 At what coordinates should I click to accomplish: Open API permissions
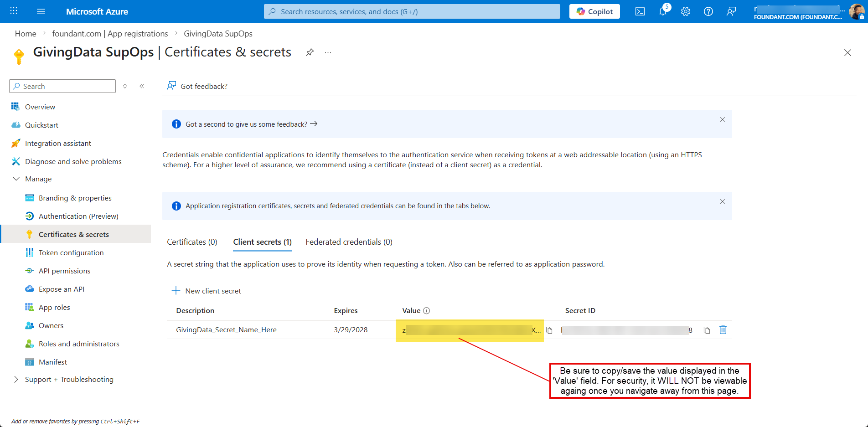[x=64, y=271]
